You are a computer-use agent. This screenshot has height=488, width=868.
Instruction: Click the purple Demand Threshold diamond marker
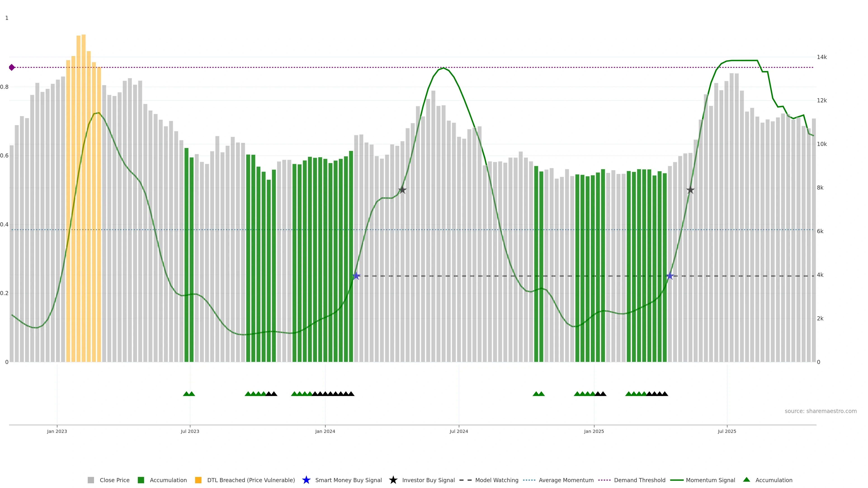(x=12, y=67)
